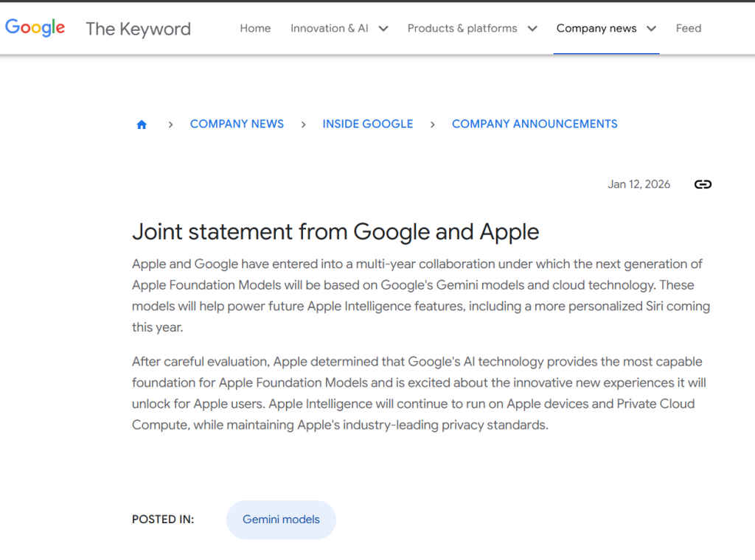Click the Company news menu label

point(596,29)
